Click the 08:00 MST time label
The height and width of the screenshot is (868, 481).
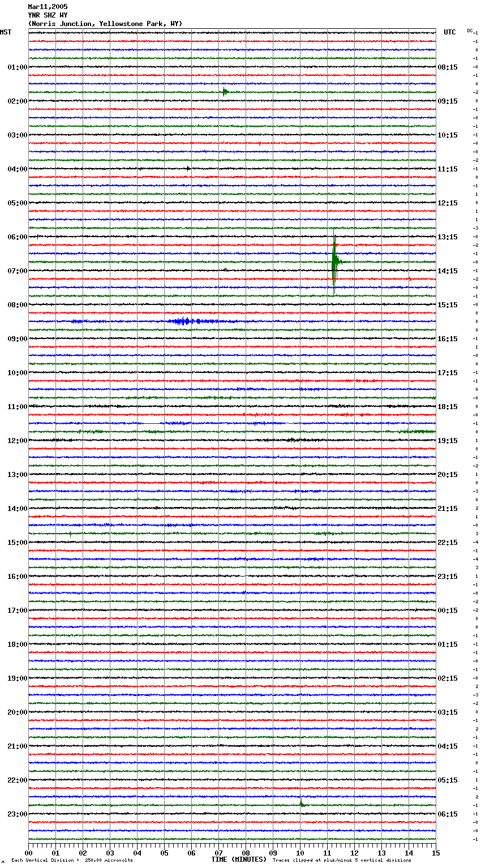(x=17, y=305)
